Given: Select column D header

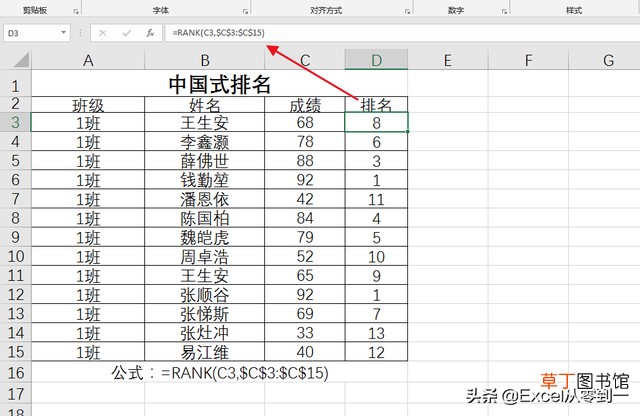Looking at the screenshot, I should click(x=376, y=60).
